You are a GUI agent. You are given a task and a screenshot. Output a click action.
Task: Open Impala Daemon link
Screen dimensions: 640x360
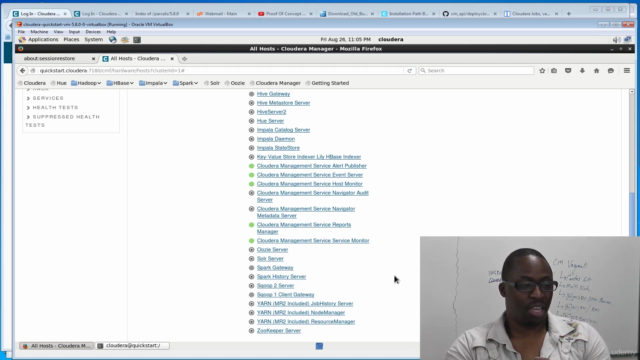click(276, 139)
